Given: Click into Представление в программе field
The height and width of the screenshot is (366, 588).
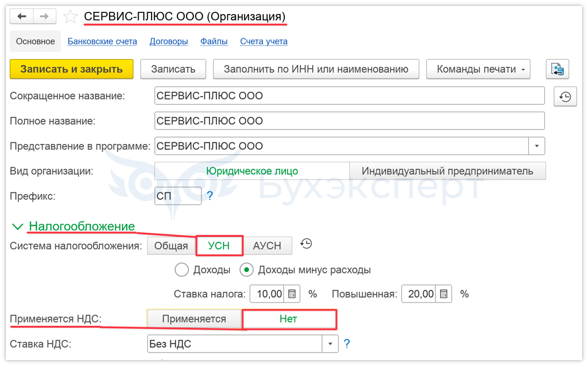Looking at the screenshot, I should pyautogui.click(x=342, y=146).
